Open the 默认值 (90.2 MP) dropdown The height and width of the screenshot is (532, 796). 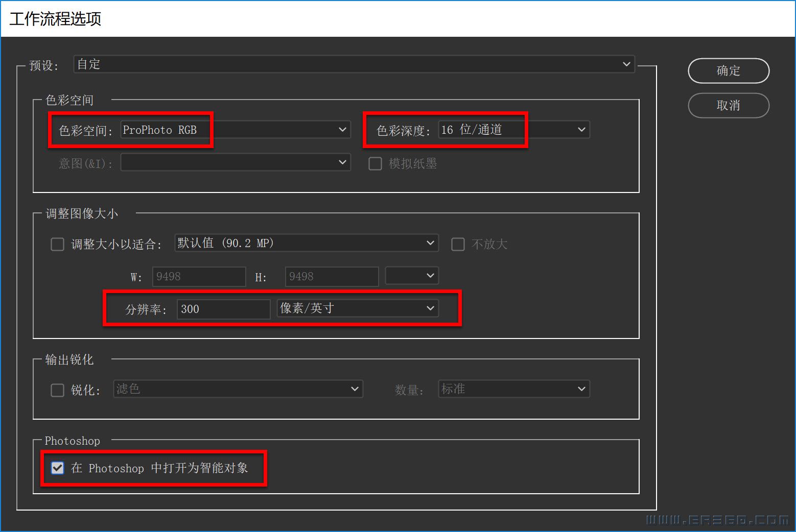click(x=307, y=243)
